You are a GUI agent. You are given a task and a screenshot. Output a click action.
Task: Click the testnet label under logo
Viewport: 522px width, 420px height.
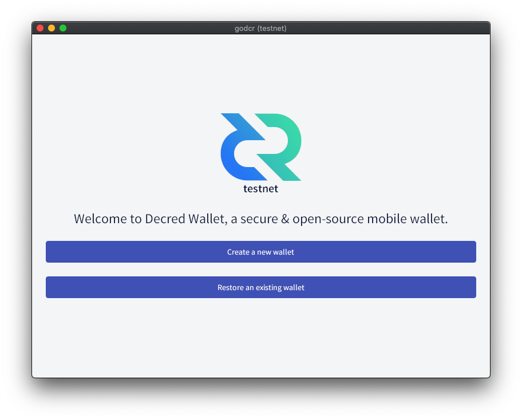pyautogui.click(x=260, y=189)
